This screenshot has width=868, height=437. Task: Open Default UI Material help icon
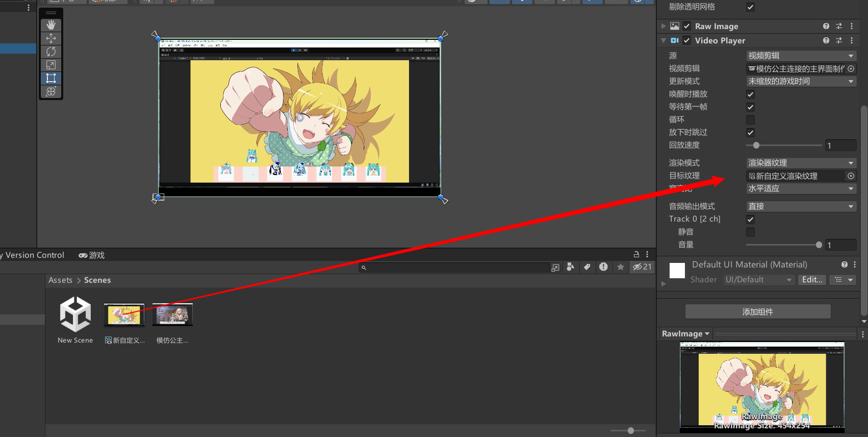[x=845, y=264]
